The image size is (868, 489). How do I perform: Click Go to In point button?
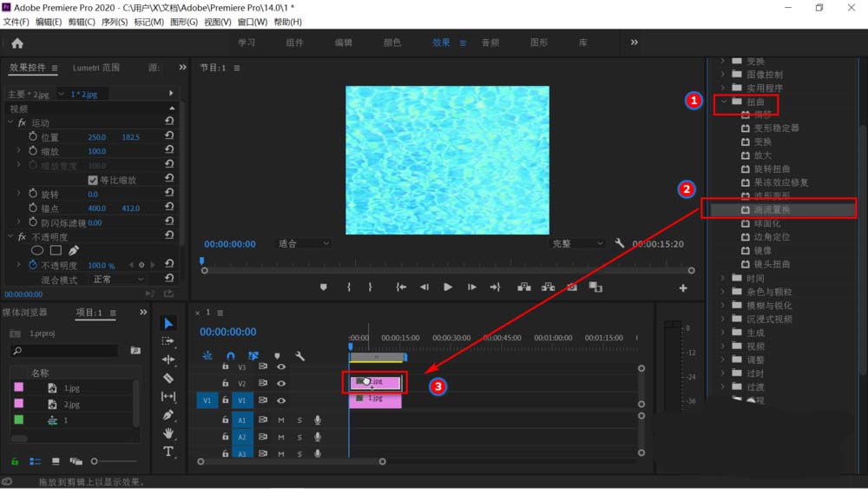click(401, 287)
